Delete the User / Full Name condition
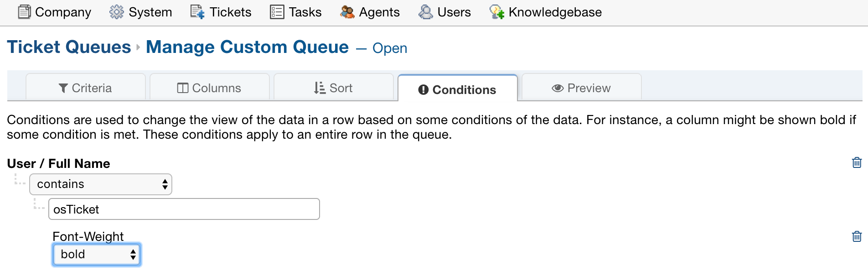 [857, 162]
